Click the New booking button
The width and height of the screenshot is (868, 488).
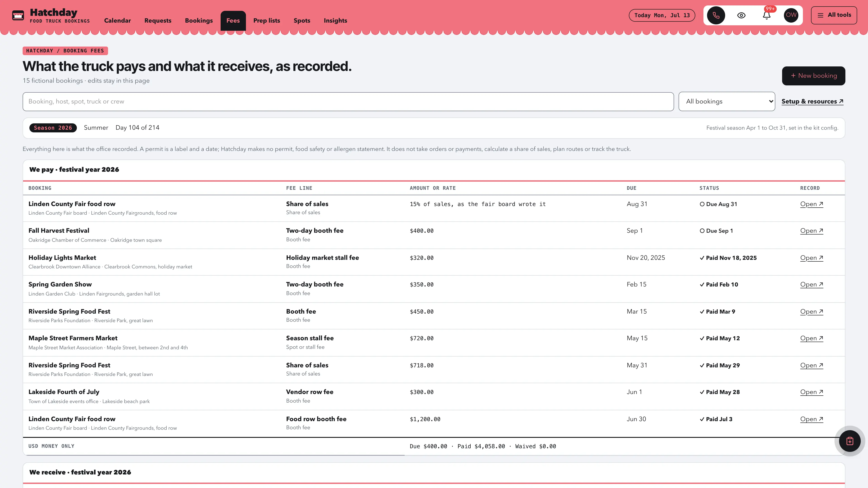(x=814, y=76)
